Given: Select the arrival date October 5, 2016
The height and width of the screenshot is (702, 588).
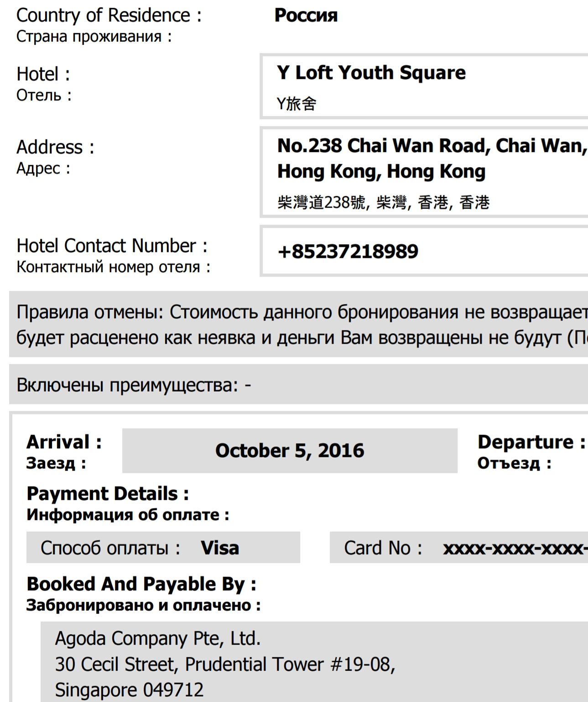Looking at the screenshot, I should click(x=290, y=451).
